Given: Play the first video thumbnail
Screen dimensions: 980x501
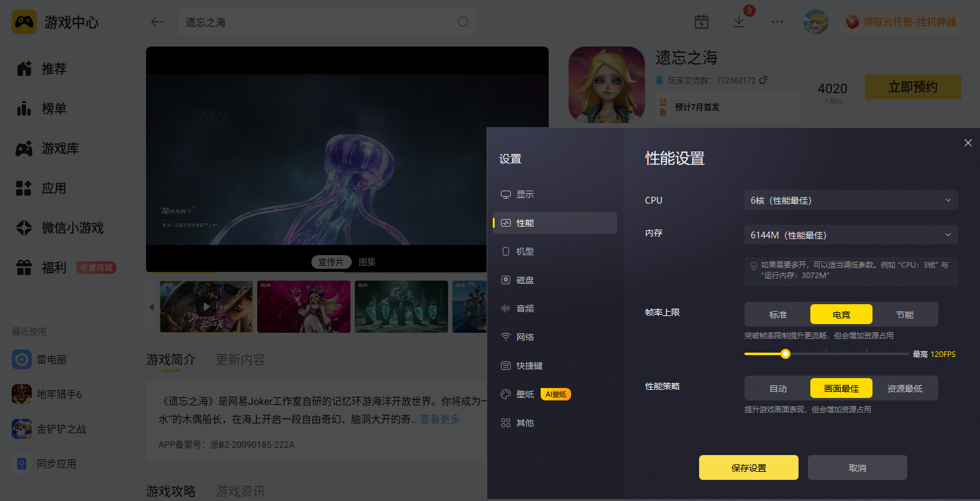Looking at the screenshot, I should (x=206, y=307).
